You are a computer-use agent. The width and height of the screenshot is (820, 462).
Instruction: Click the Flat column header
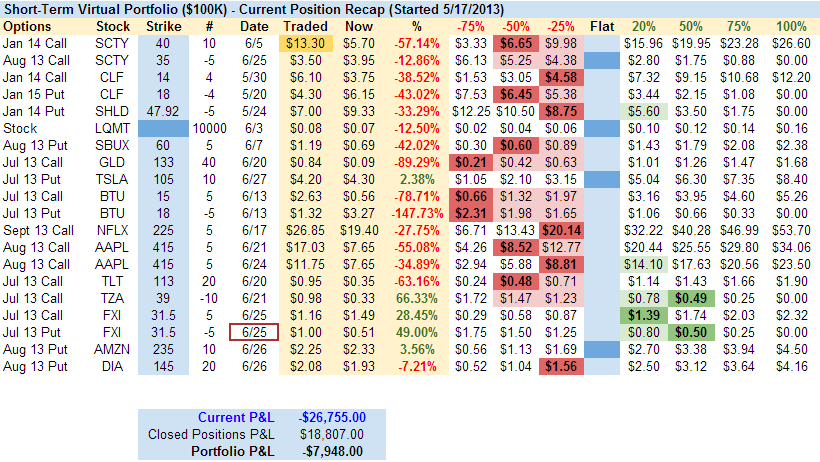pyautogui.click(x=602, y=25)
